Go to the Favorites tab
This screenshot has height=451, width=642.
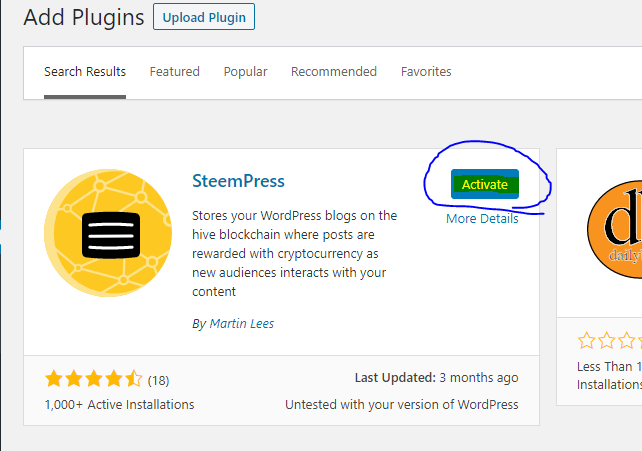426,72
